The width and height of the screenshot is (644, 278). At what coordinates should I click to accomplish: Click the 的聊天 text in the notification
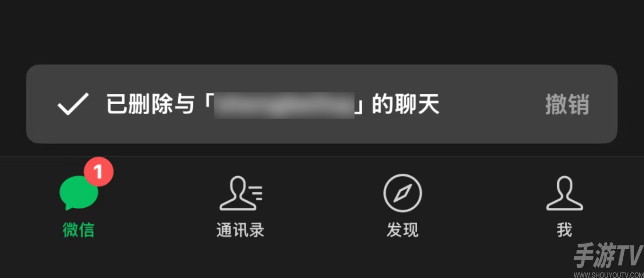406,104
